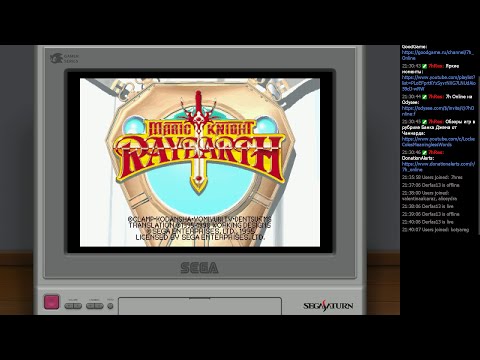The image size is (480, 360).
Task: Open the goodgame.ru channel link in chat
Action: tap(438, 55)
